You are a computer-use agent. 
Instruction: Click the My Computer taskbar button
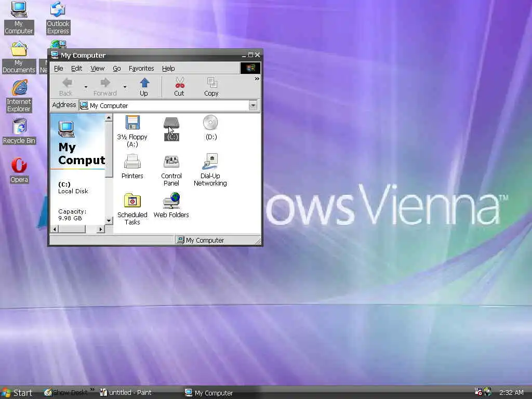(x=209, y=393)
